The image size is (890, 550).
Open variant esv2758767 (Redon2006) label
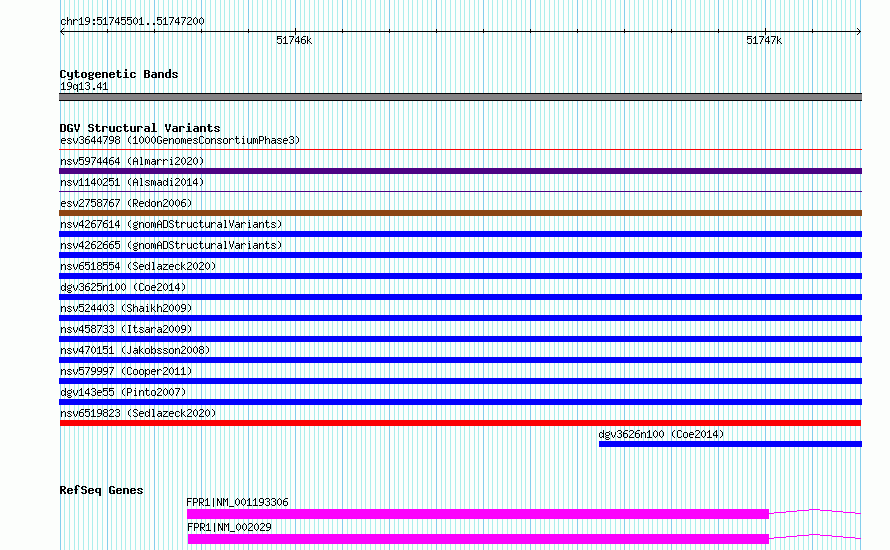click(126, 203)
